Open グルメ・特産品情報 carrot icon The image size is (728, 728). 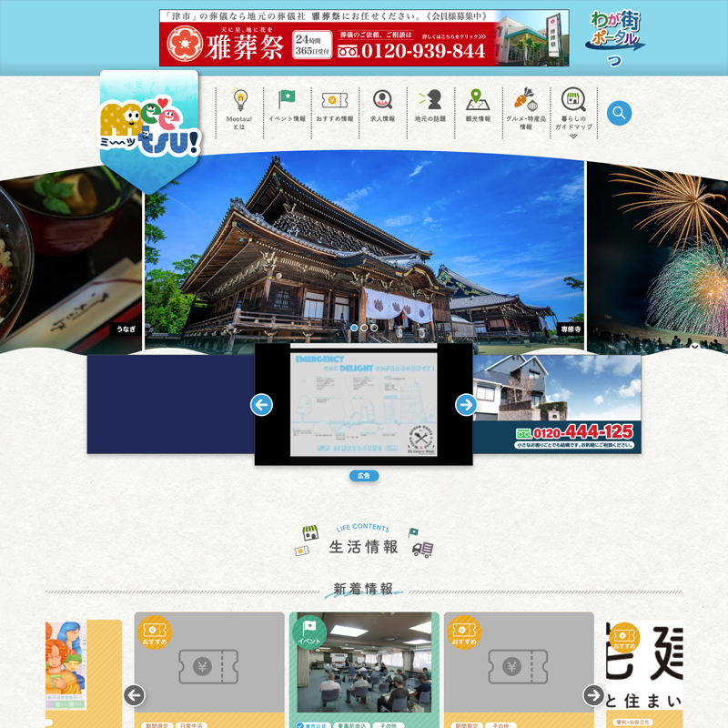(x=525, y=111)
